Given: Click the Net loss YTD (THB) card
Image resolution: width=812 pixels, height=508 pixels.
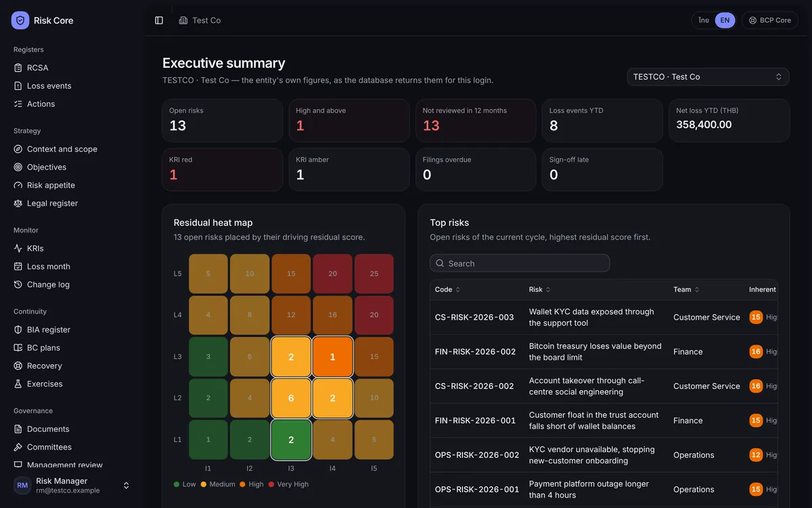Looking at the screenshot, I should (729, 121).
